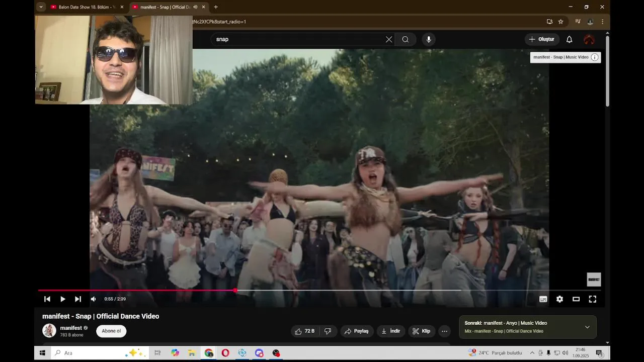The height and width of the screenshot is (362, 644).
Task: Switch to theater mode
Action: coord(576,299)
